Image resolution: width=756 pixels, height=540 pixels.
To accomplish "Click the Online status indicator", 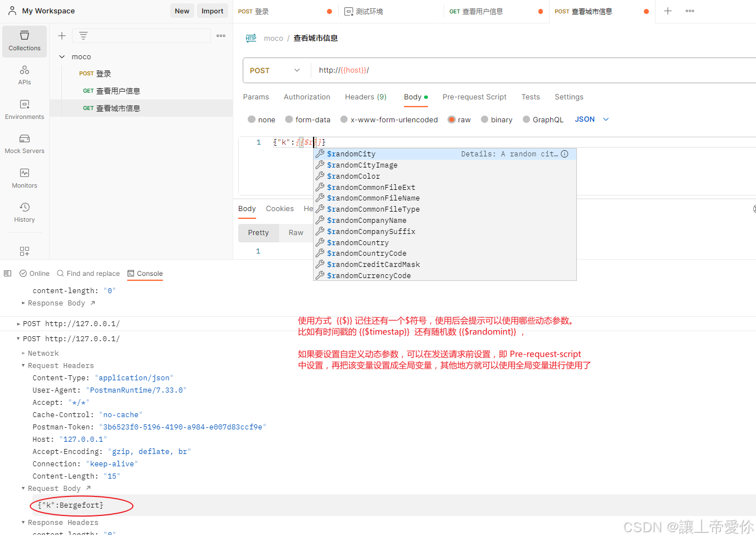I will [35, 274].
